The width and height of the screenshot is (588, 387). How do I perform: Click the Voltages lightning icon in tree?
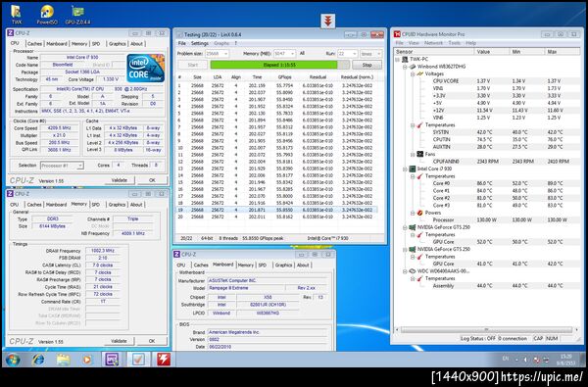(420, 73)
